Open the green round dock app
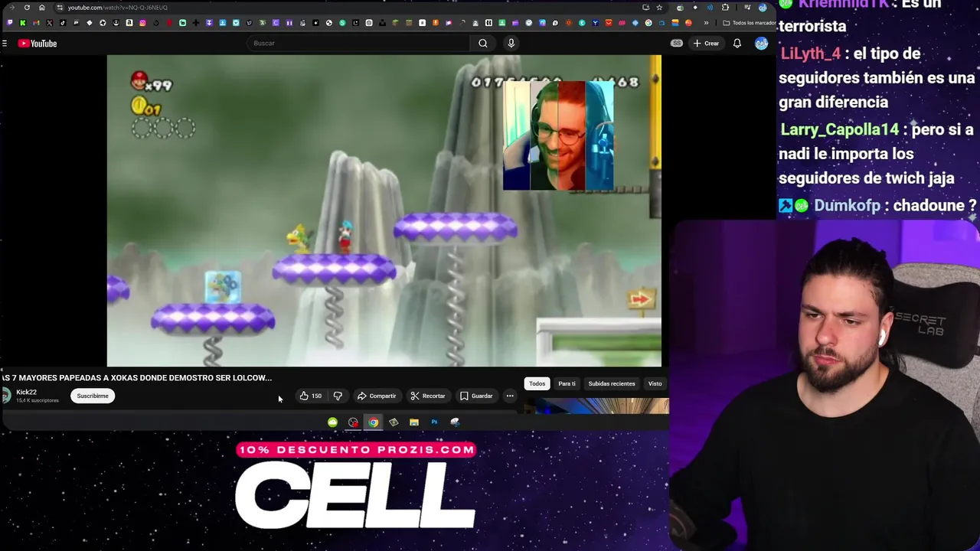 click(x=332, y=422)
